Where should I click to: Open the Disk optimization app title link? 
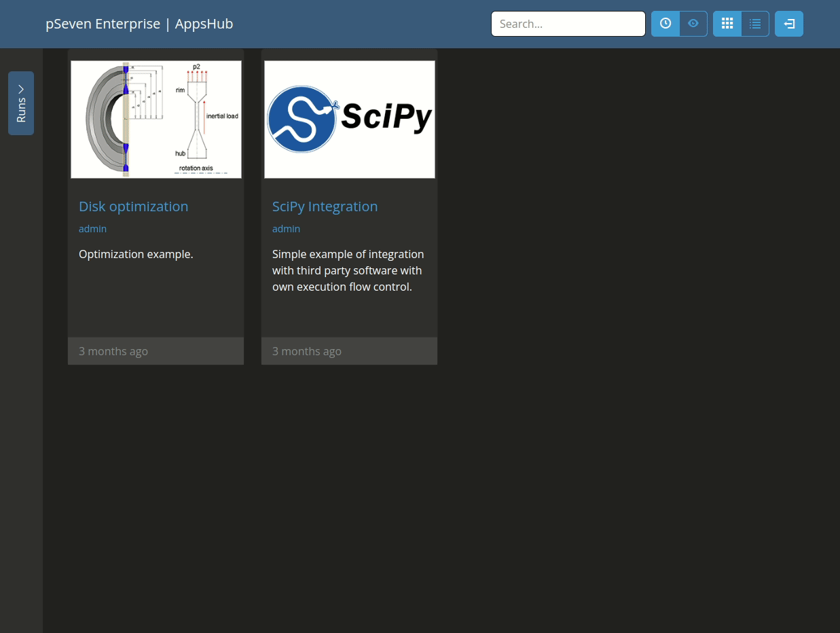coord(133,206)
